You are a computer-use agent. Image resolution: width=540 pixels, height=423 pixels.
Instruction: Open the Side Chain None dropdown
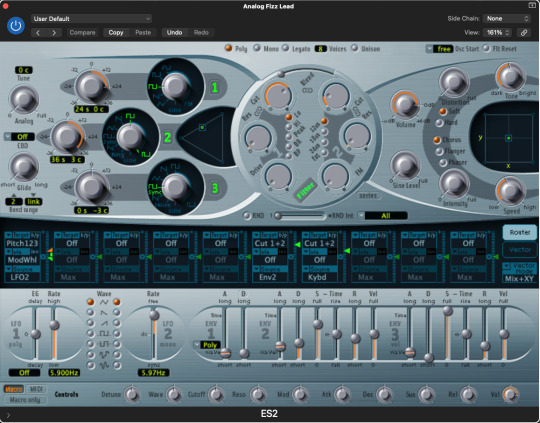[x=506, y=19]
